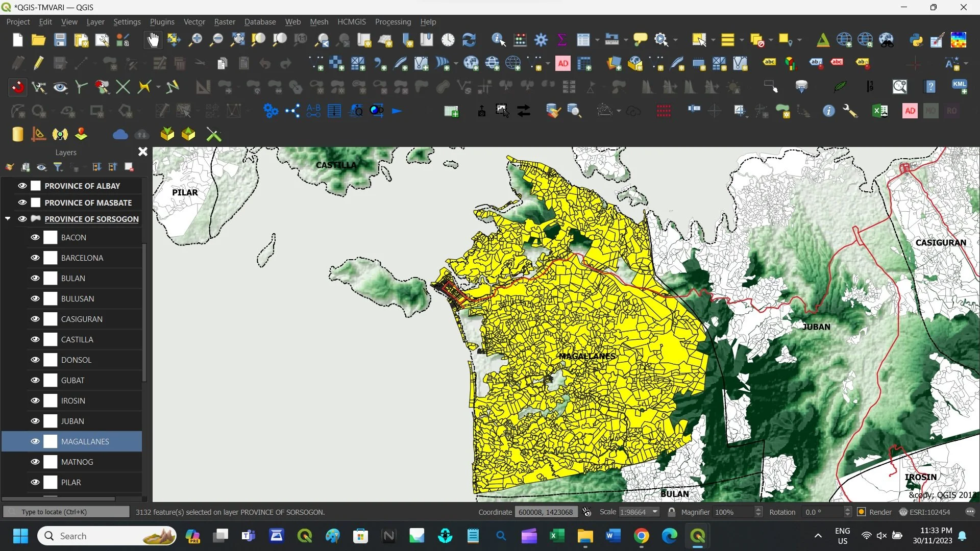Collapse the PROVINCE OF SORSOGON group
The height and width of the screenshot is (551, 980).
(x=8, y=219)
